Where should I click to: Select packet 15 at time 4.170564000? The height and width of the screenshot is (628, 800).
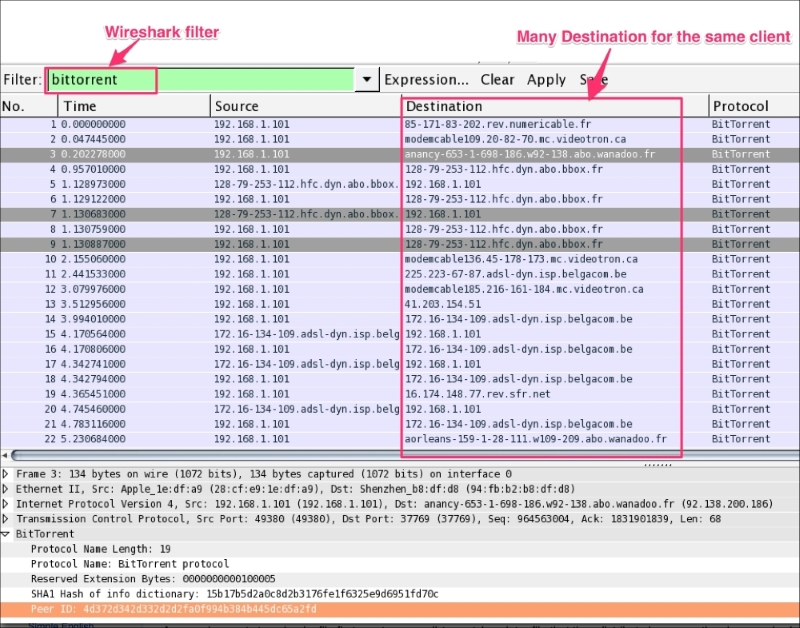(x=400, y=334)
